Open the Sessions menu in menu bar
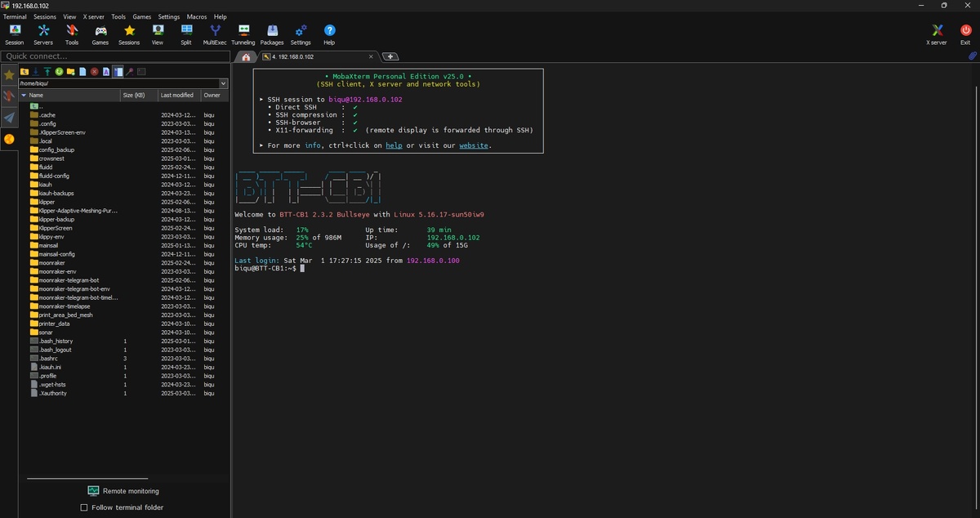Viewport: 980px width, 518px height. (45, 16)
